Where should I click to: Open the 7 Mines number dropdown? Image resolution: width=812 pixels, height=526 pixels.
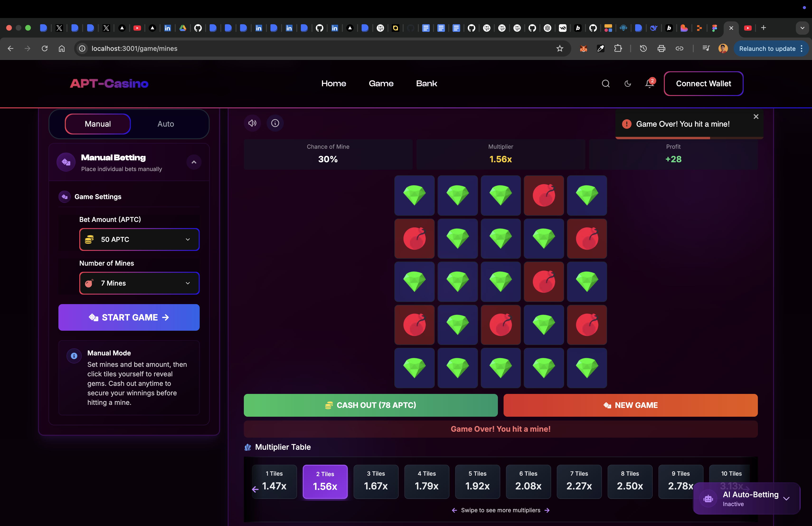[x=139, y=283]
